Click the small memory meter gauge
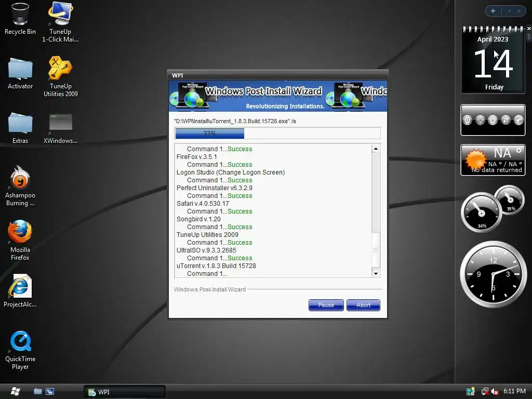Screen dimensions: 532x399 tap(510, 200)
